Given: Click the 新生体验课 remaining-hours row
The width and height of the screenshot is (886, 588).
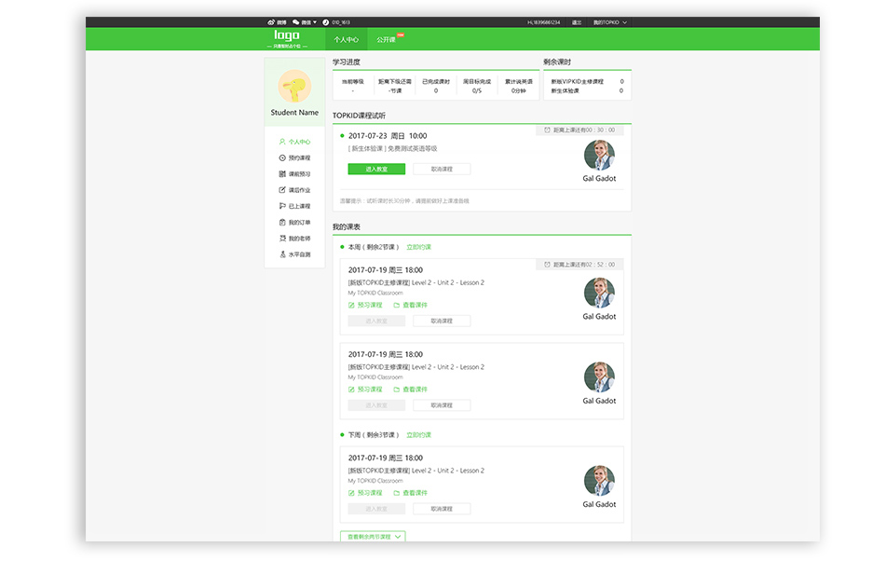Looking at the screenshot, I should 588,90.
